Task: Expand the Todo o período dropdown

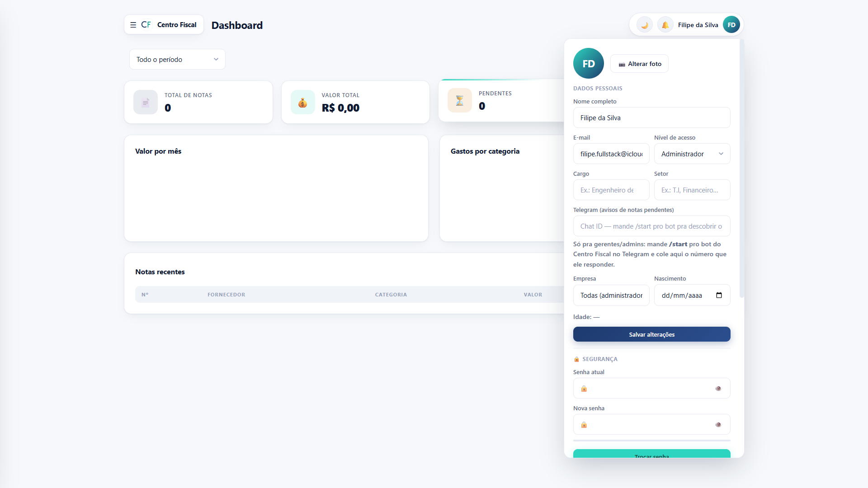Action: (x=177, y=59)
